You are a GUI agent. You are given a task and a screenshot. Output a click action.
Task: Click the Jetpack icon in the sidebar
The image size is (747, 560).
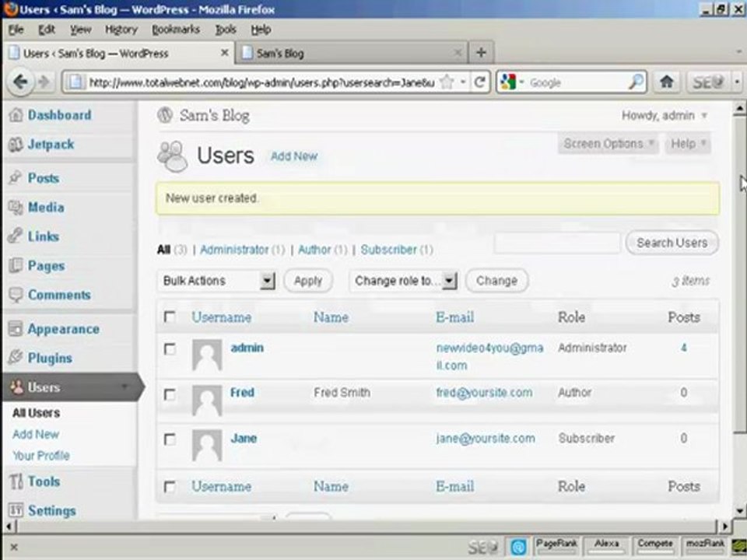pyautogui.click(x=16, y=145)
